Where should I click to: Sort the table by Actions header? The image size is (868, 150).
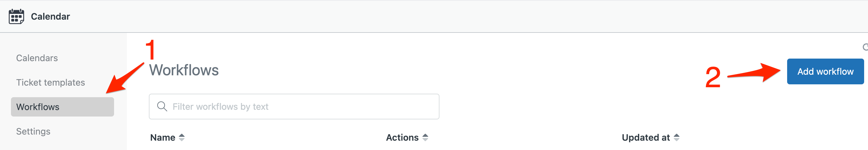click(x=402, y=137)
